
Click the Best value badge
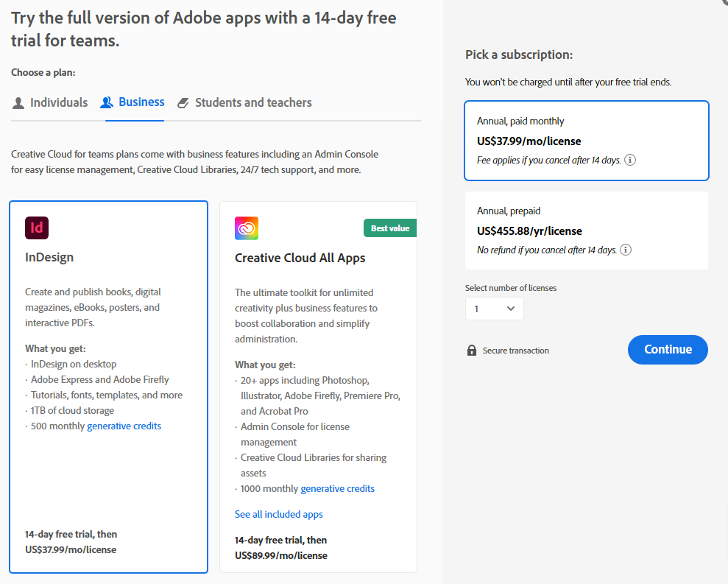coord(390,228)
